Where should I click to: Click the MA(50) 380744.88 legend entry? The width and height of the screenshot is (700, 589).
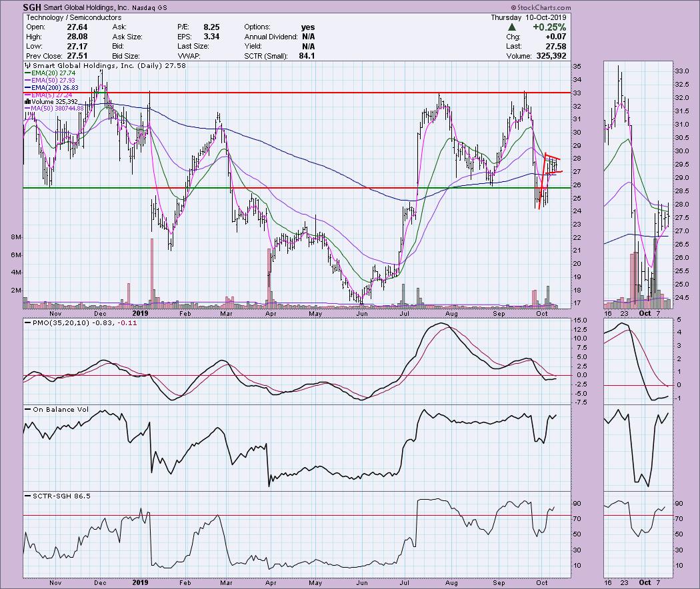[x=54, y=109]
